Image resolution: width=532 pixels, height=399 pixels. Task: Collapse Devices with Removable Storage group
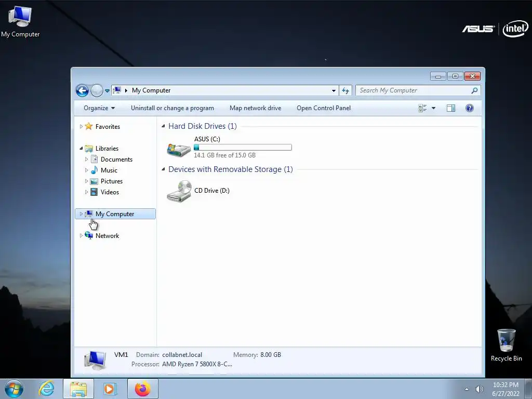click(x=163, y=169)
